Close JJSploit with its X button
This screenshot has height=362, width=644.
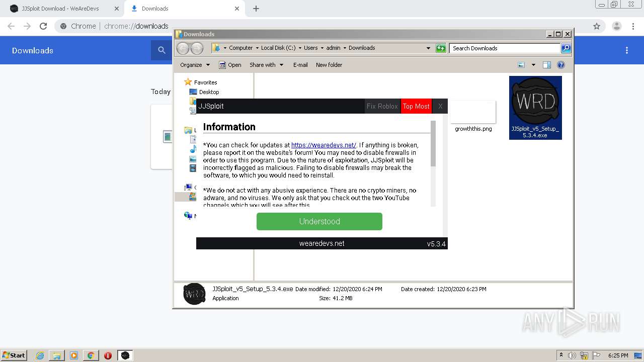pos(440,106)
